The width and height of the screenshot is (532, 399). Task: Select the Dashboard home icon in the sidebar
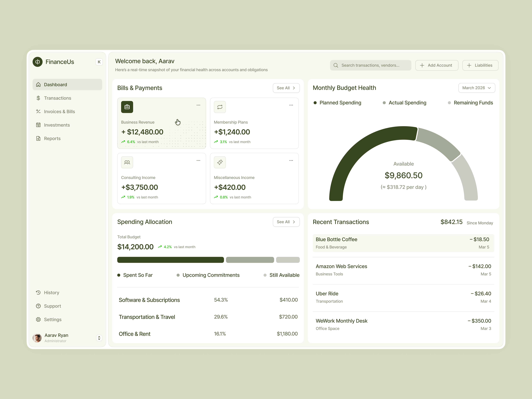[38, 84]
